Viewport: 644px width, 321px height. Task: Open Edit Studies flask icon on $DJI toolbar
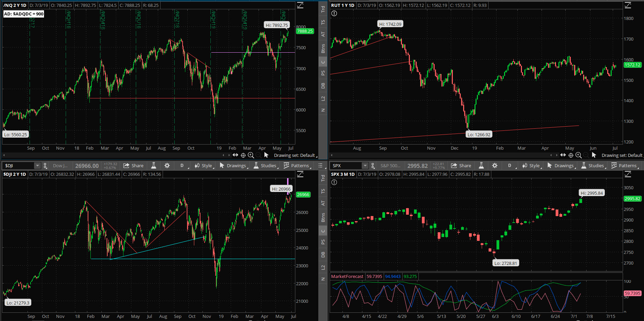154,165
